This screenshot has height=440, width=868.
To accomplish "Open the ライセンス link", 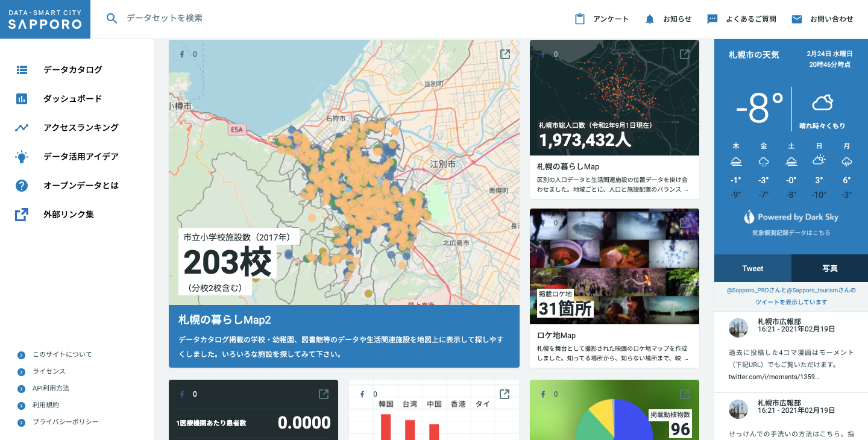I will 49,371.
